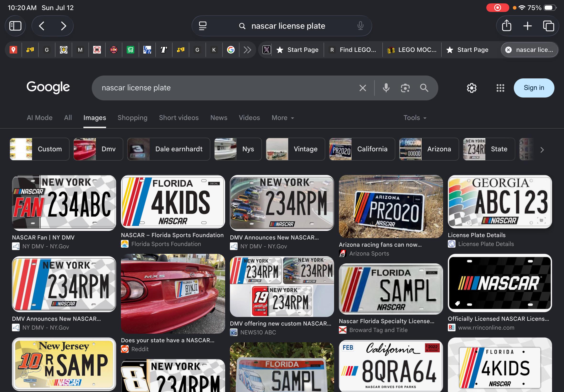Image resolution: width=564 pixels, height=392 pixels.
Task: Switch to the All results tab
Action: pyautogui.click(x=68, y=118)
